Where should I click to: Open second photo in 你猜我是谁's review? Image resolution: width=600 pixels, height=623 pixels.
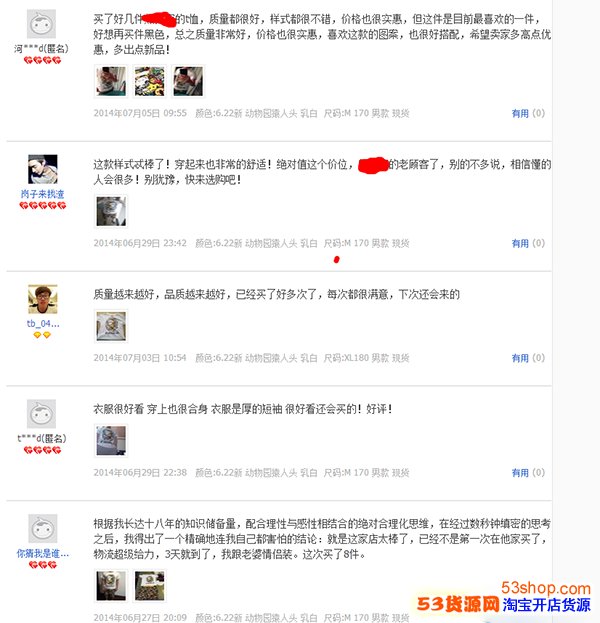(149, 586)
